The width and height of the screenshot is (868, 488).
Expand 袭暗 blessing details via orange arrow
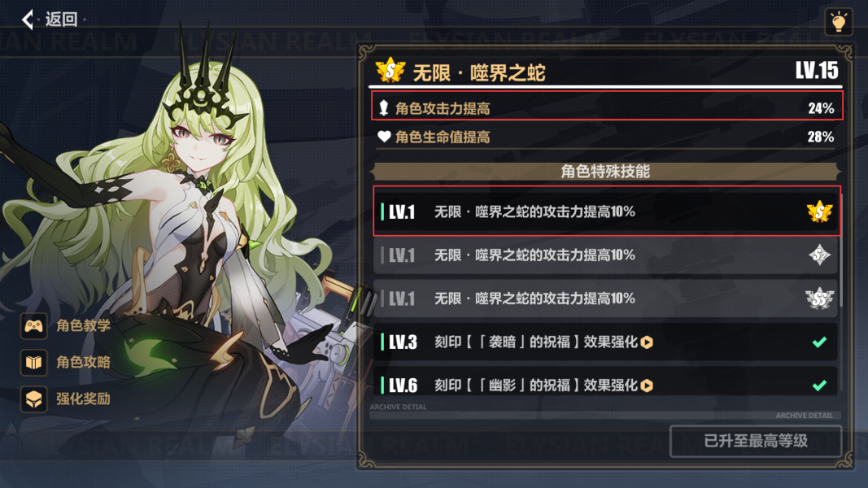647,342
